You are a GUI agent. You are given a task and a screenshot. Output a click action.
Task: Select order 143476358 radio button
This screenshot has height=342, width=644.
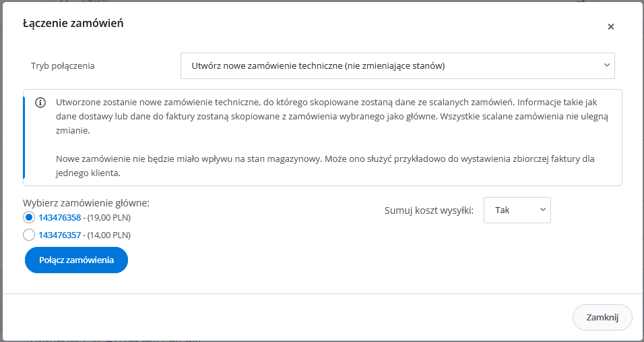pyautogui.click(x=29, y=217)
